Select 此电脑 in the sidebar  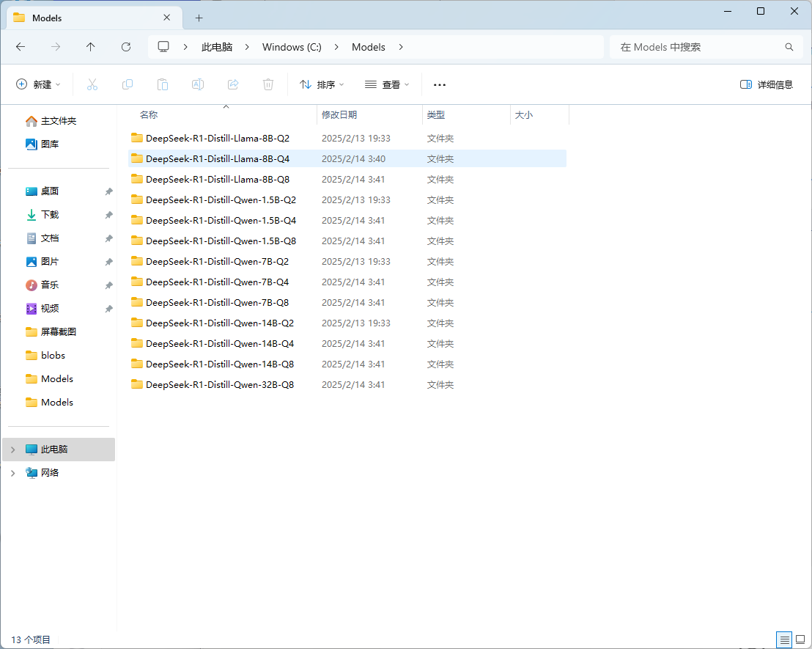pos(59,450)
